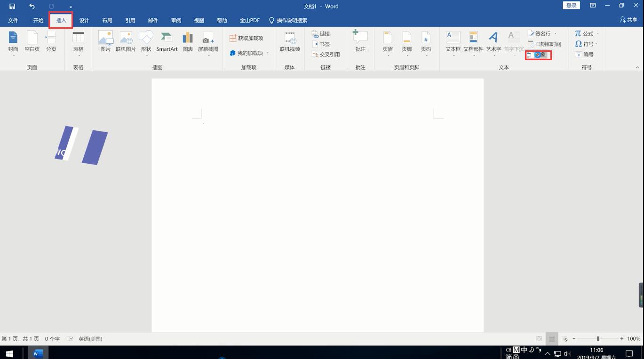Screen dimensions: 644x359
Task: Click the word count 0 个字
Action: pyautogui.click(x=52, y=339)
